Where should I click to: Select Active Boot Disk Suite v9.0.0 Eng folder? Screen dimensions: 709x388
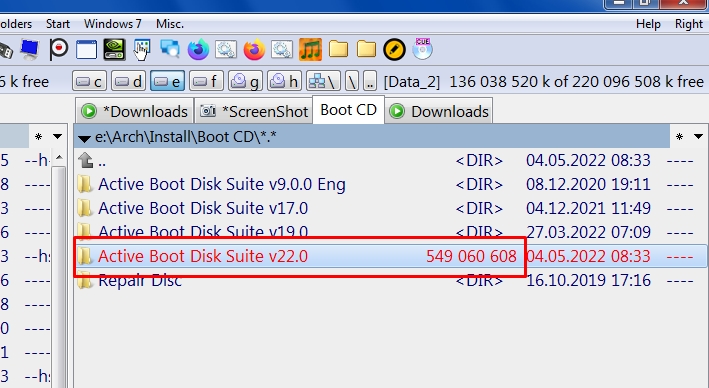pos(391,185)
